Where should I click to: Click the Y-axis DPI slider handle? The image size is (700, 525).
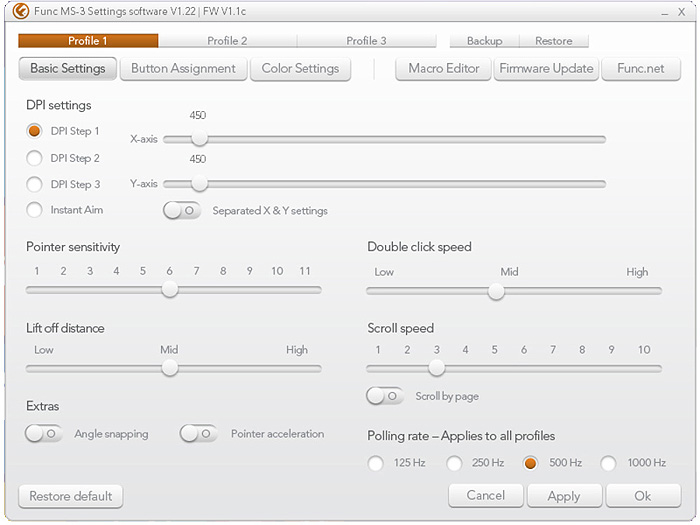pyautogui.click(x=200, y=183)
